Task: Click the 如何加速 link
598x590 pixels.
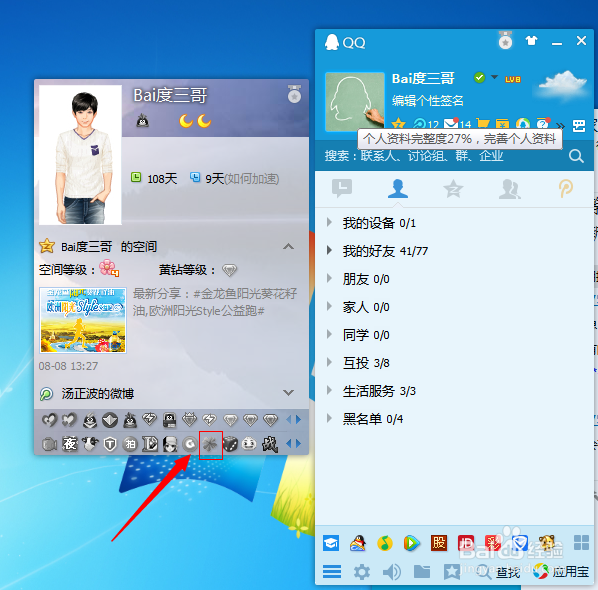Action: pyautogui.click(x=252, y=178)
